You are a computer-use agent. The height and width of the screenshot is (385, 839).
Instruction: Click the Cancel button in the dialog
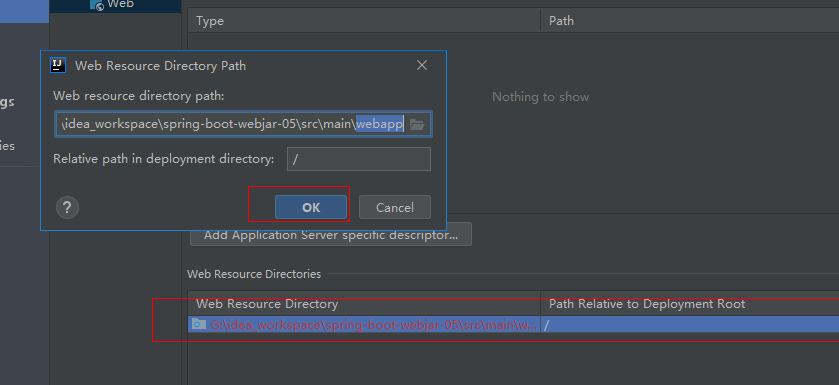(x=395, y=207)
